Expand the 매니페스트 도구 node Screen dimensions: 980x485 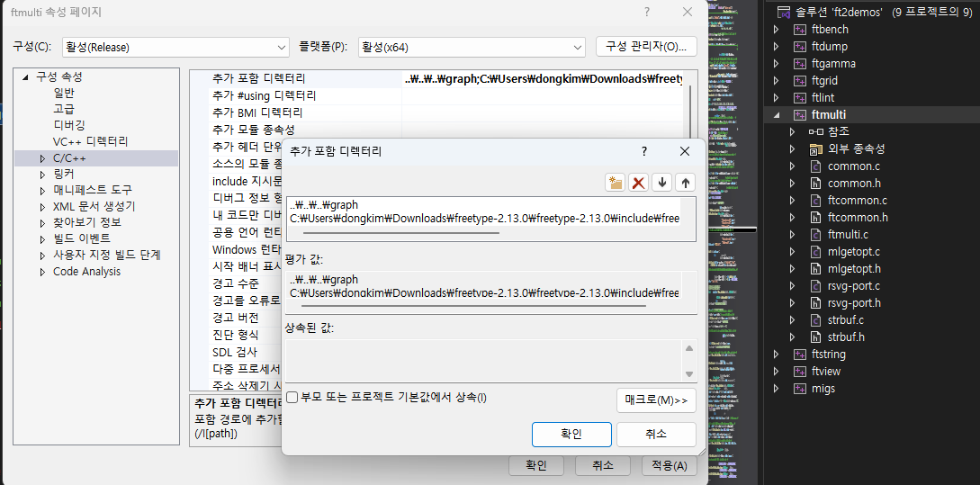coord(42,191)
